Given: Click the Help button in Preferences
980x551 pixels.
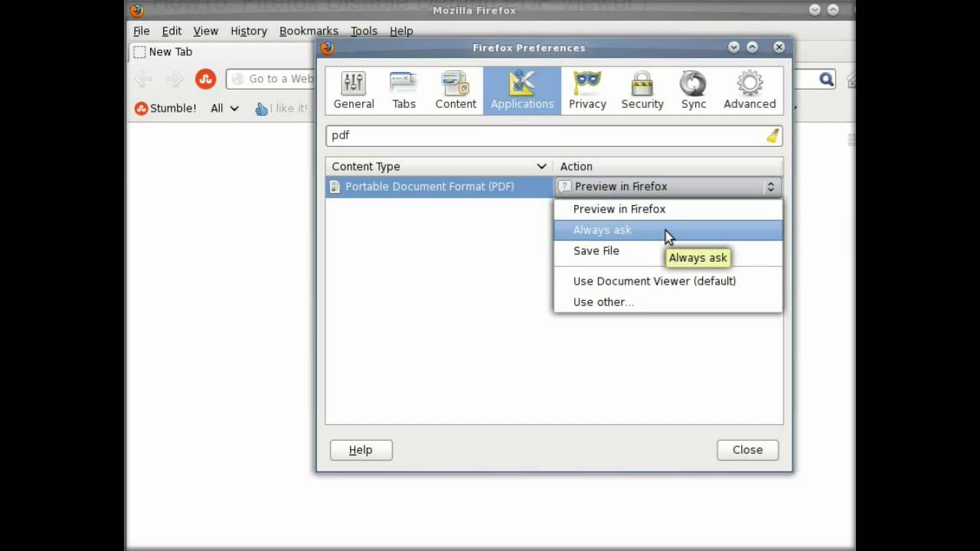Looking at the screenshot, I should pyautogui.click(x=361, y=450).
